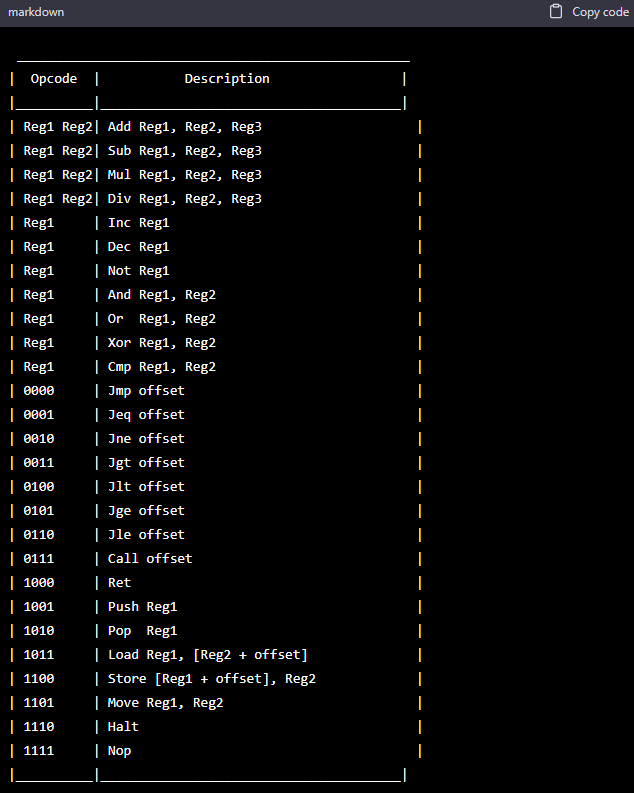This screenshot has height=793, width=634.
Task: Click the "Xor Reg1, Reg2" description
Action: [162, 343]
